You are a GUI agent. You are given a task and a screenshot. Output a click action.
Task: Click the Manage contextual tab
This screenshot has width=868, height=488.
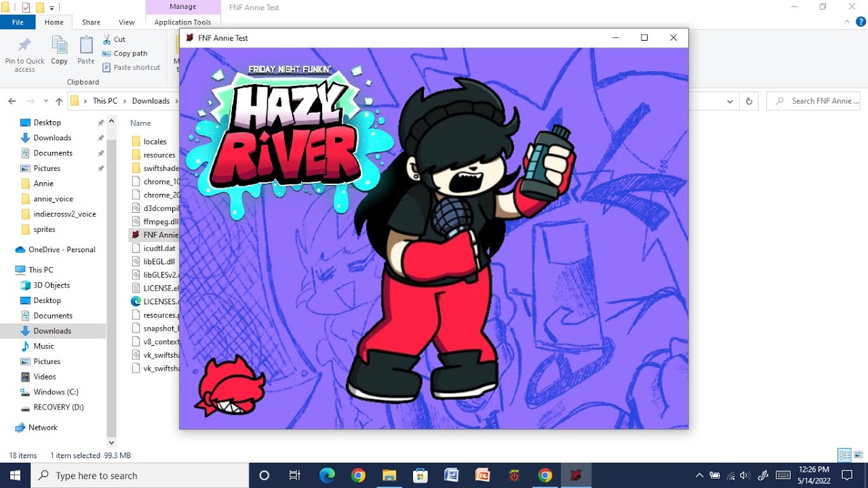182,7
